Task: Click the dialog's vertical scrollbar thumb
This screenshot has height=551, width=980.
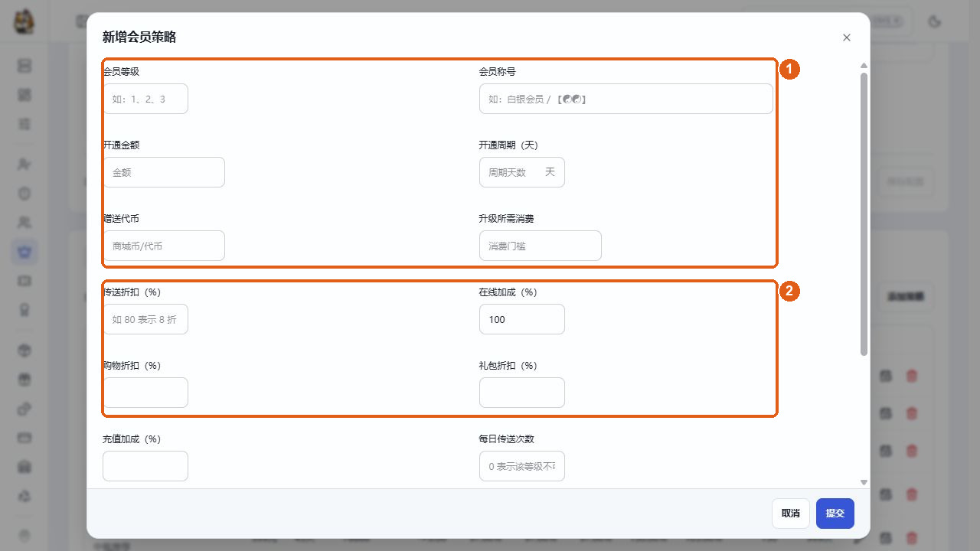Action: 864,214
